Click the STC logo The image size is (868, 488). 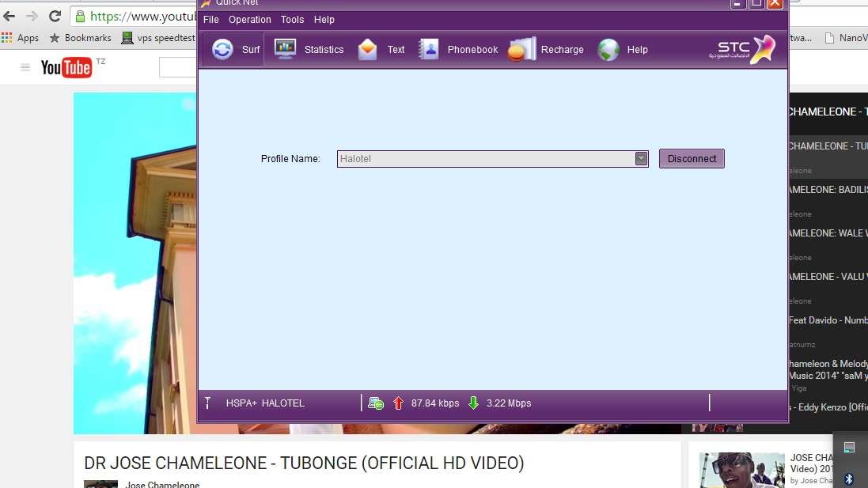[x=741, y=49]
